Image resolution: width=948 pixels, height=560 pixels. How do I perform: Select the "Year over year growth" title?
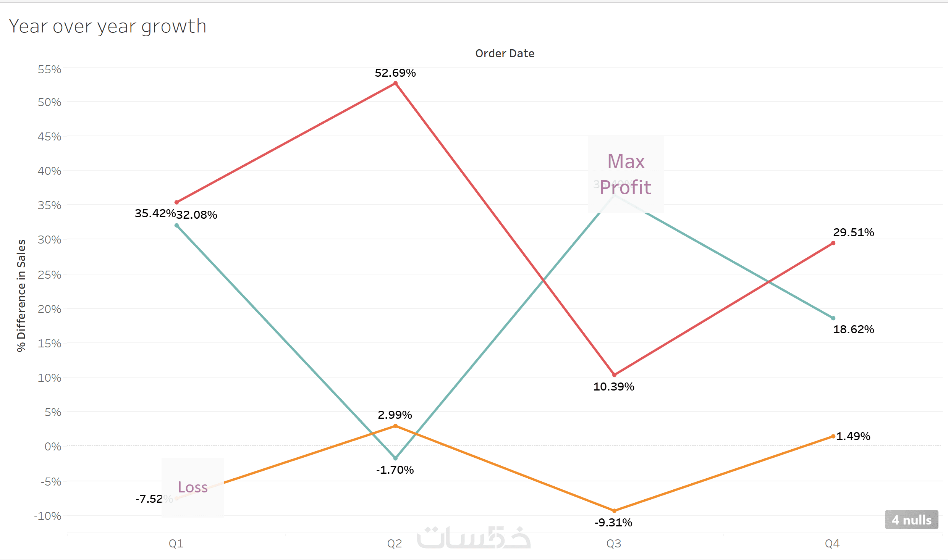107,27
